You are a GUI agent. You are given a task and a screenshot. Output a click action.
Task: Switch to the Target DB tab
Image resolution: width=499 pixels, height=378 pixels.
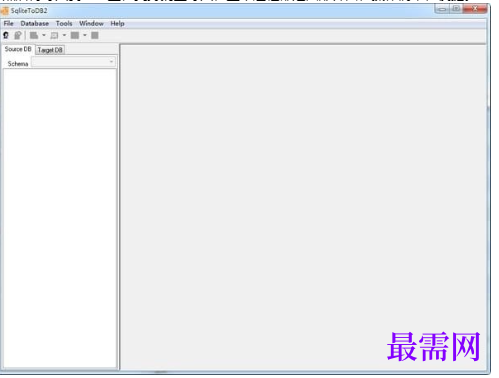point(50,50)
